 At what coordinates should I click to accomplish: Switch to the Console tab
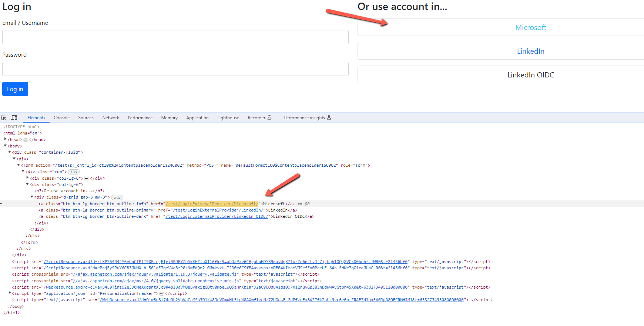click(62, 118)
